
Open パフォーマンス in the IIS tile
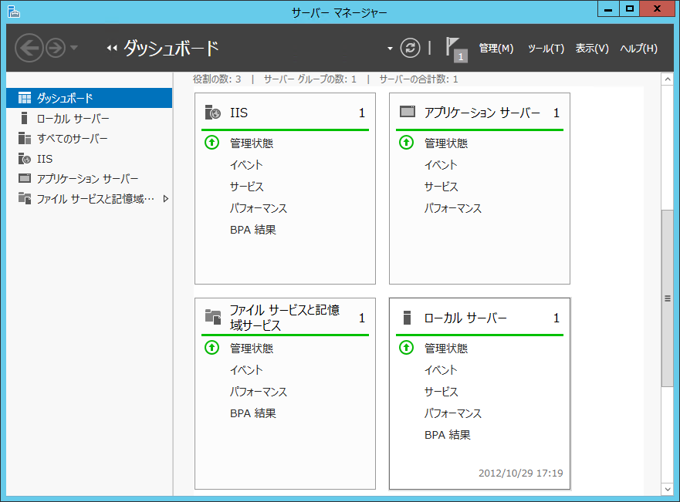pos(258,208)
